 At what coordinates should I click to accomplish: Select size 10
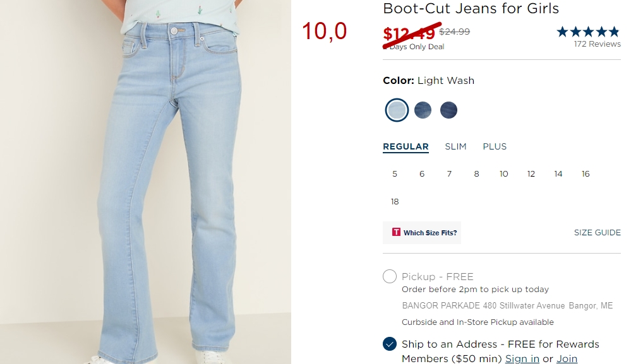point(503,174)
